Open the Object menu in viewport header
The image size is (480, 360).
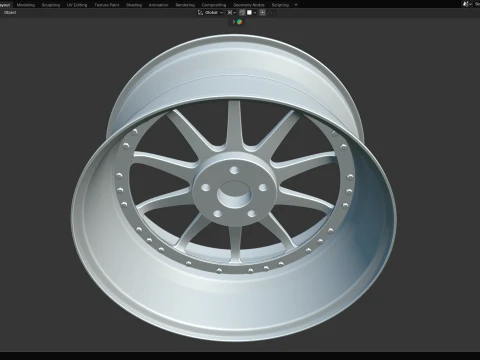point(10,13)
